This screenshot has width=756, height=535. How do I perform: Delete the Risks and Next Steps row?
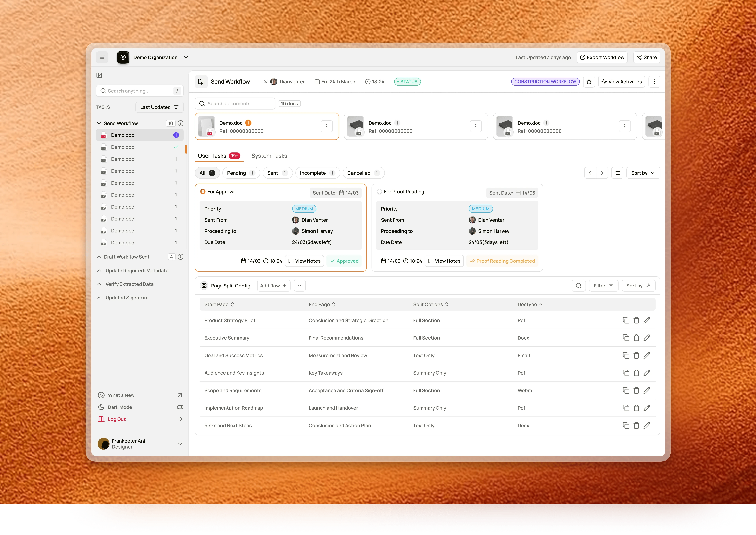point(636,425)
